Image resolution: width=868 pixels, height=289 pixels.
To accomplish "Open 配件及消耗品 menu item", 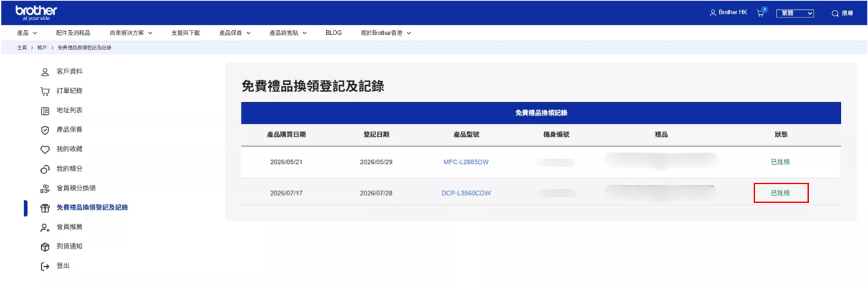I will tap(73, 33).
